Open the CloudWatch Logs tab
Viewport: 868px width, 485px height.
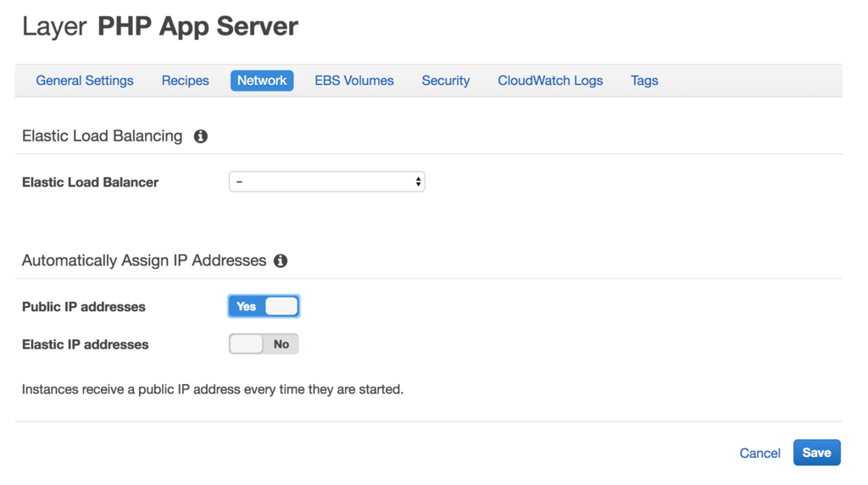[x=550, y=81]
